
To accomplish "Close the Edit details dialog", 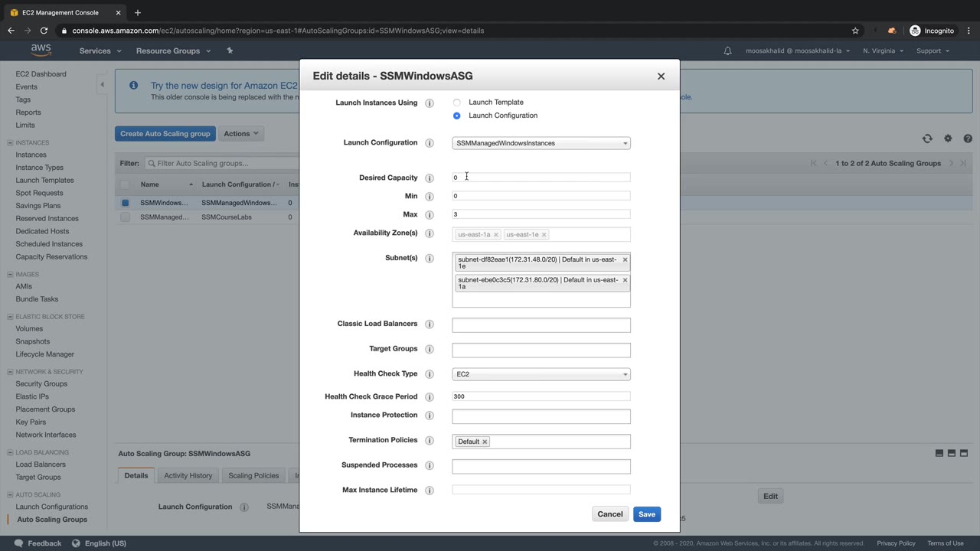I will tap(661, 76).
